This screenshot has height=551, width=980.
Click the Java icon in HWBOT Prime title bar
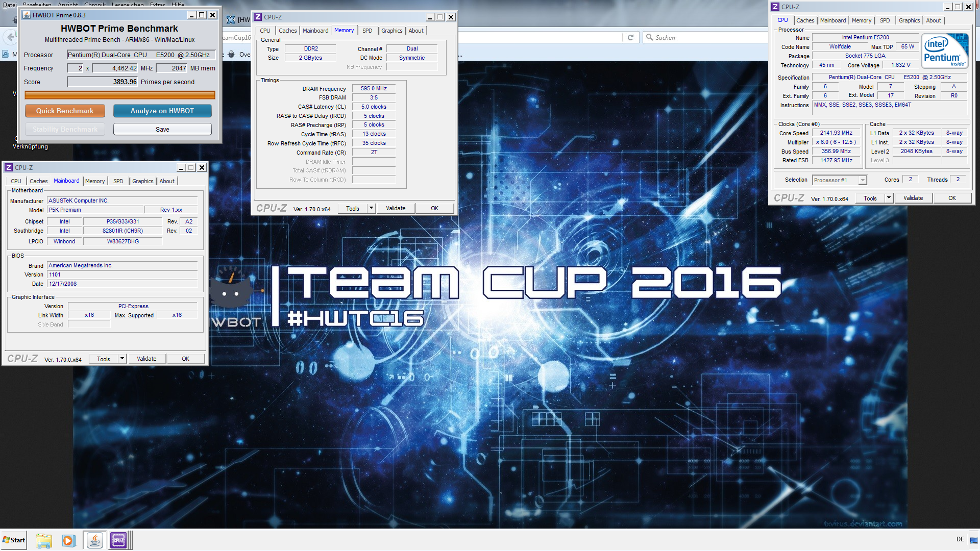coord(27,15)
